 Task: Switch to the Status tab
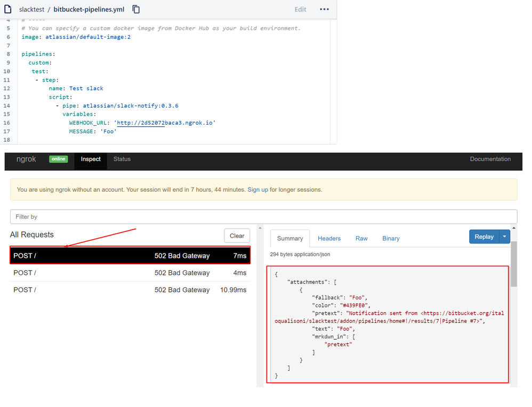click(122, 159)
